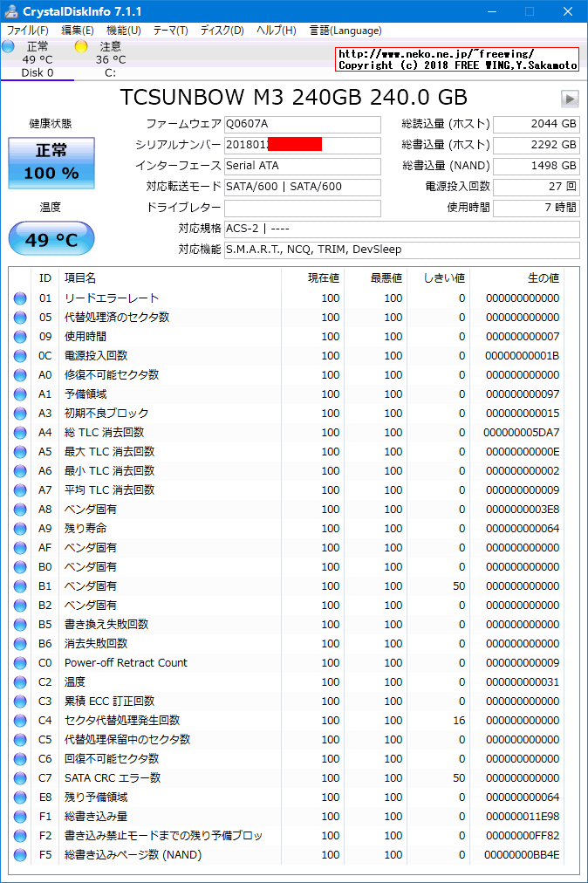The height and width of the screenshot is (883, 588).
Task: Click the status orb for ID A0 修復不可能セクタ数
Action: (20, 375)
